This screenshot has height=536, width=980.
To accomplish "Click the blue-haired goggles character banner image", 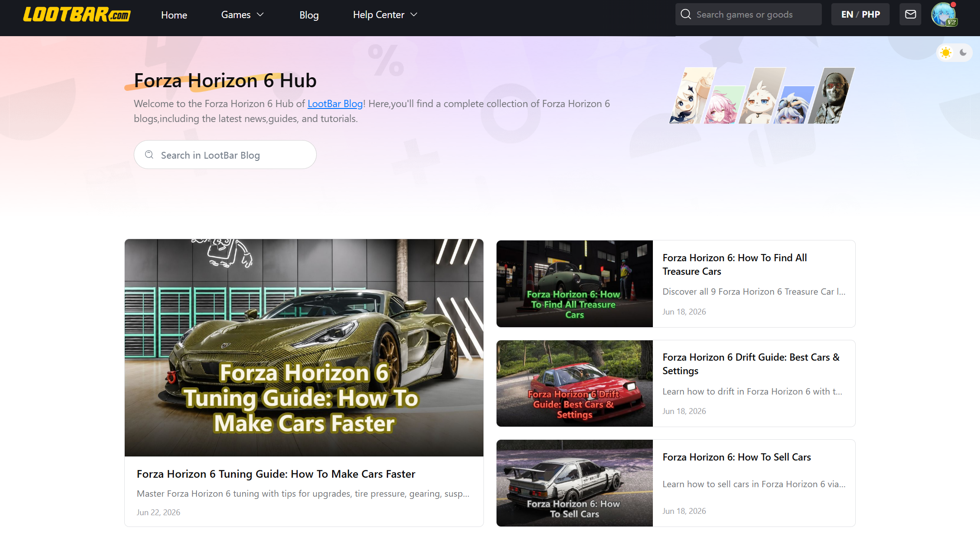I will coord(793,105).
